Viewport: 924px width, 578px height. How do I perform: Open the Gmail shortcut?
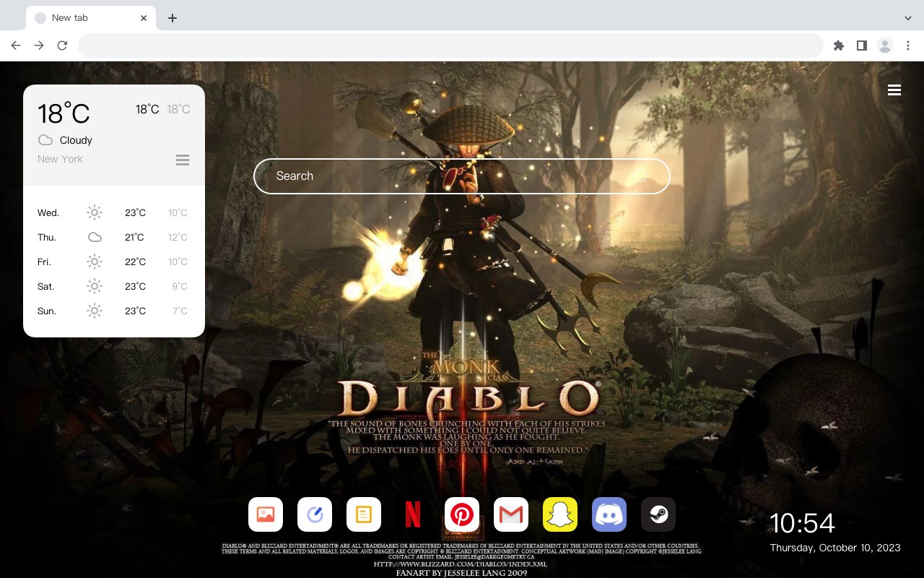511,514
